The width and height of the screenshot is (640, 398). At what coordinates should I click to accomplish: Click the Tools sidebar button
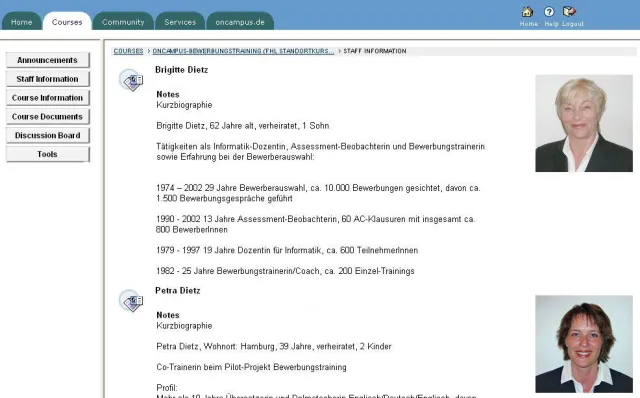(x=47, y=154)
